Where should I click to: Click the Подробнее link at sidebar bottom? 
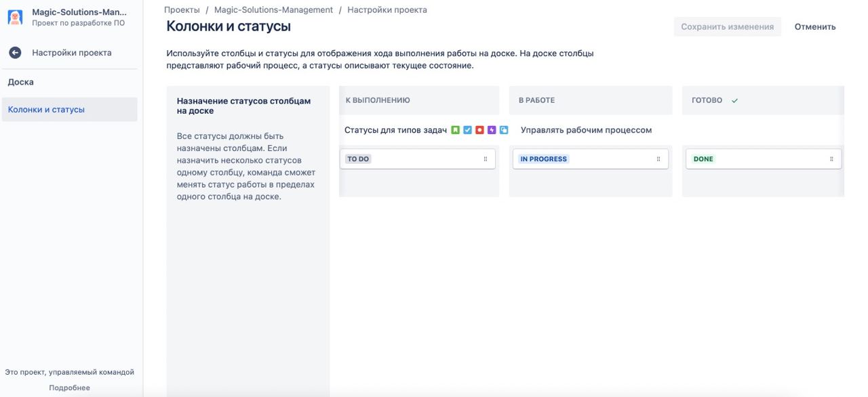coord(69,388)
